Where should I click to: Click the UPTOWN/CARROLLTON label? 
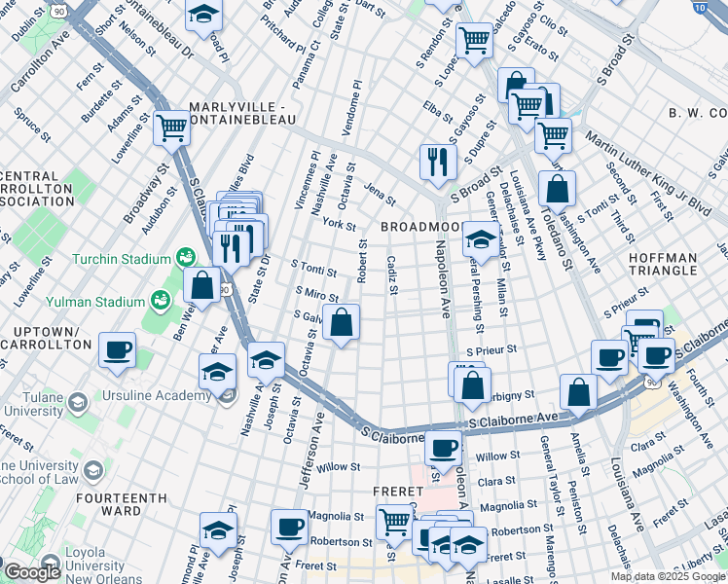click(x=46, y=339)
